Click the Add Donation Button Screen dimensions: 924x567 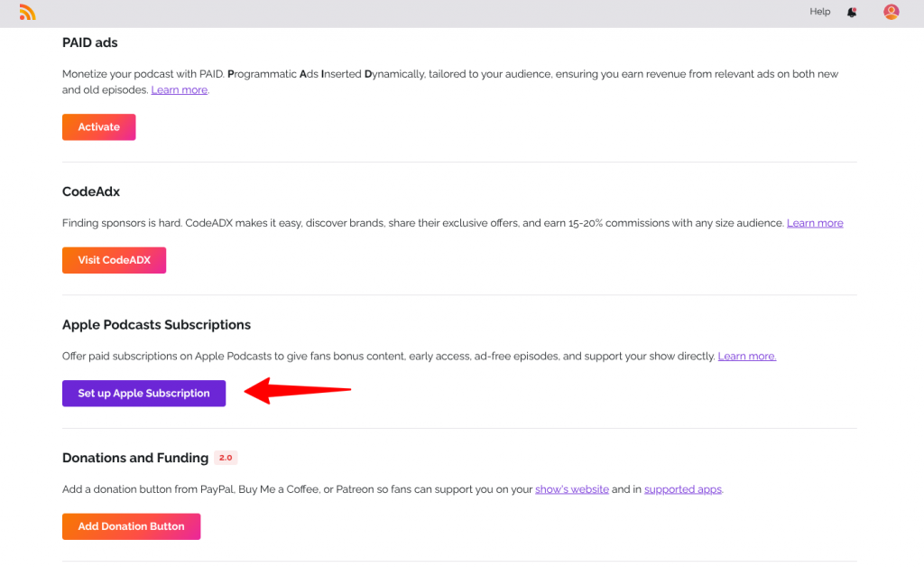pyautogui.click(x=131, y=525)
